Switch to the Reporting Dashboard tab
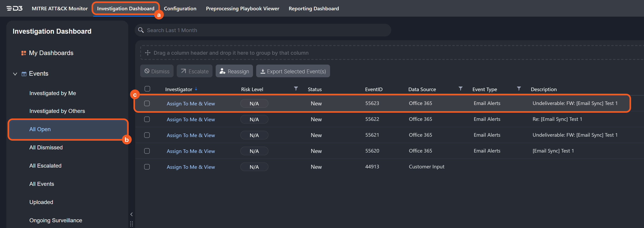The image size is (644, 228). tap(314, 9)
